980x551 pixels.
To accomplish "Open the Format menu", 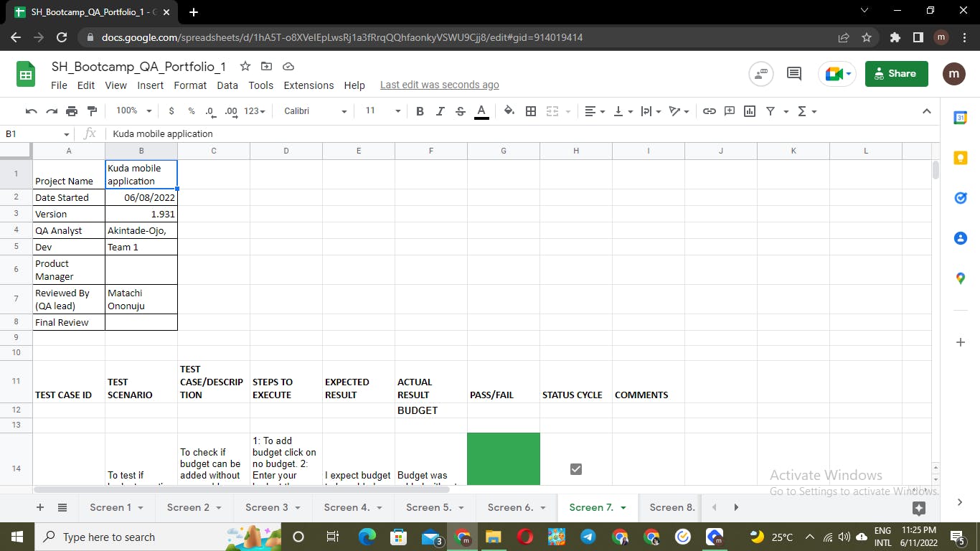I will (x=190, y=85).
